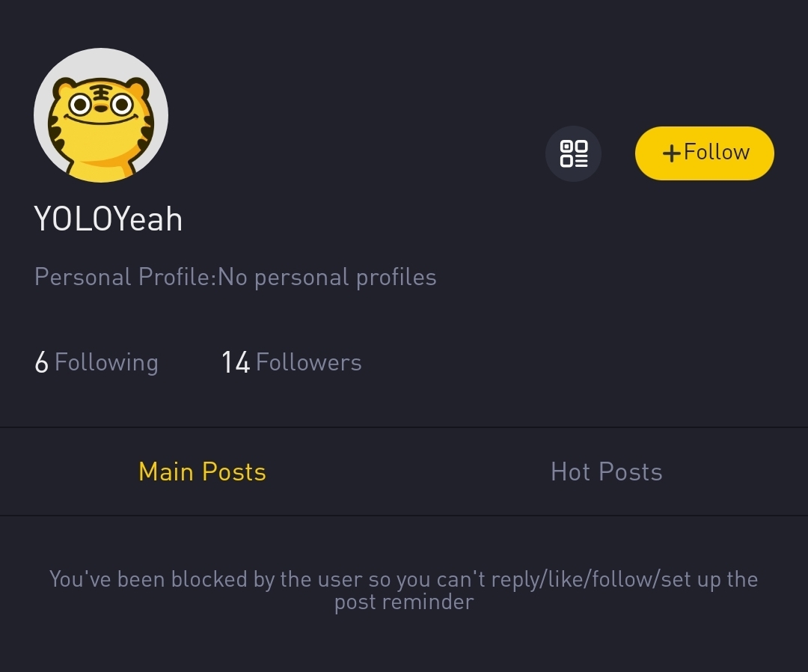The width and height of the screenshot is (808, 672).
Task: Tap the tiger avatar picture
Action: [101, 116]
